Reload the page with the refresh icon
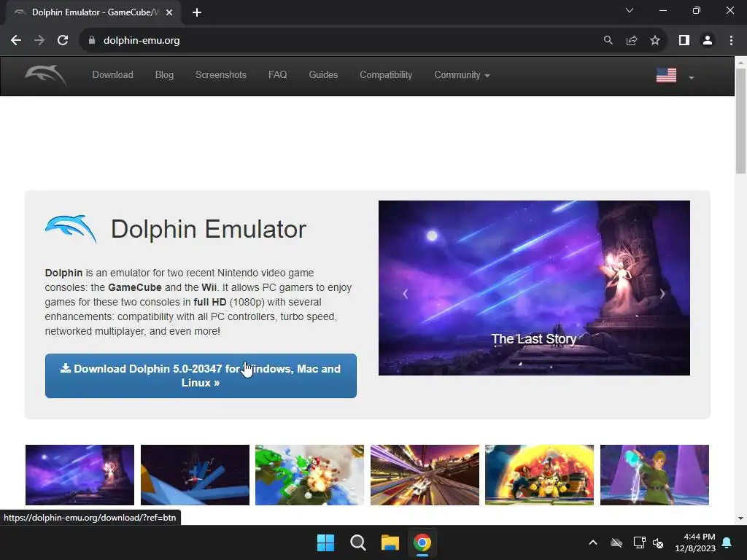This screenshot has width=747, height=560. click(63, 41)
